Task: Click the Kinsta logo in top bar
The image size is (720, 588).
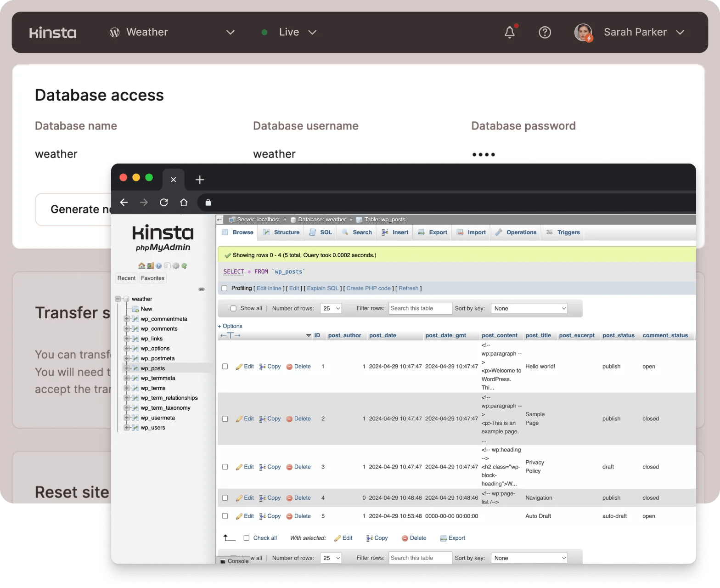Action: coord(53,33)
